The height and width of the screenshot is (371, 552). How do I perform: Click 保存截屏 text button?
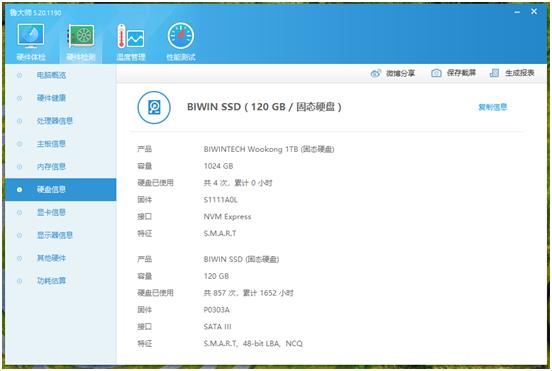click(x=461, y=73)
